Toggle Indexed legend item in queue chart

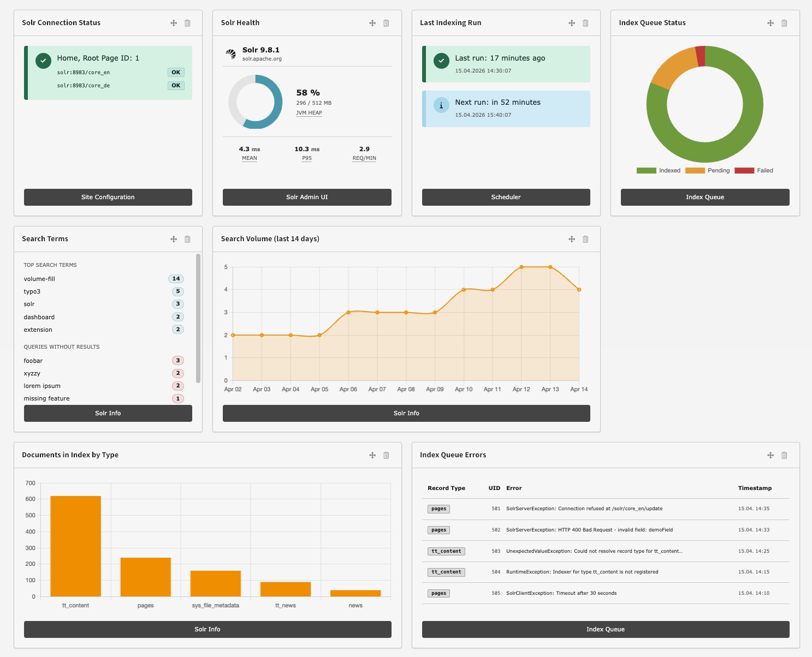[x=659, y=171]
